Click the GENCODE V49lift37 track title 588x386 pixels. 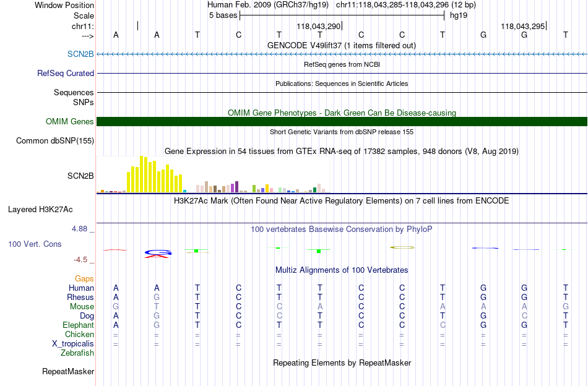(x=342, y=46)
